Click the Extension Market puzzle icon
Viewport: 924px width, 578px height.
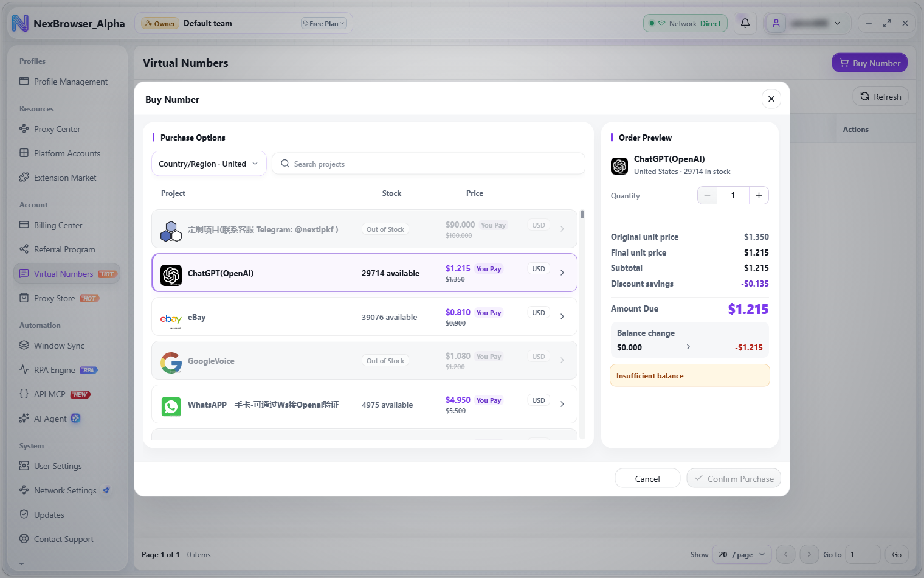[24, 177]
